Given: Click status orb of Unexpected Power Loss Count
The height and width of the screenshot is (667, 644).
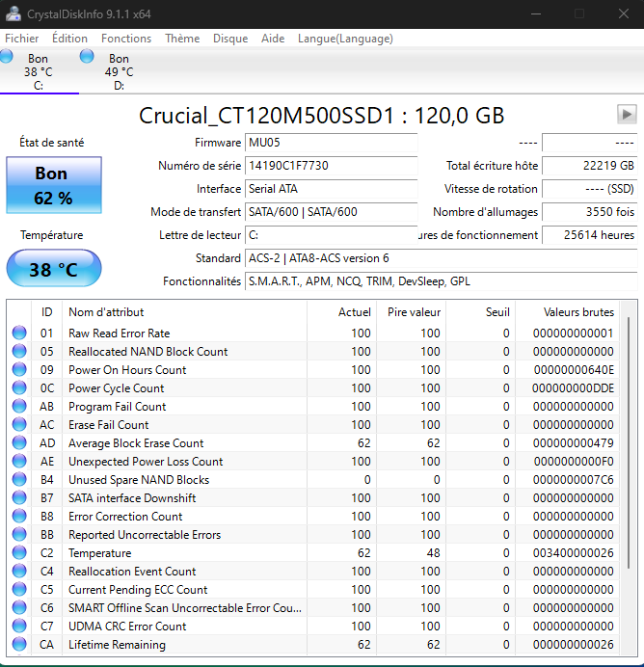Looking at the screenshot, I should (x=19, y=461).
